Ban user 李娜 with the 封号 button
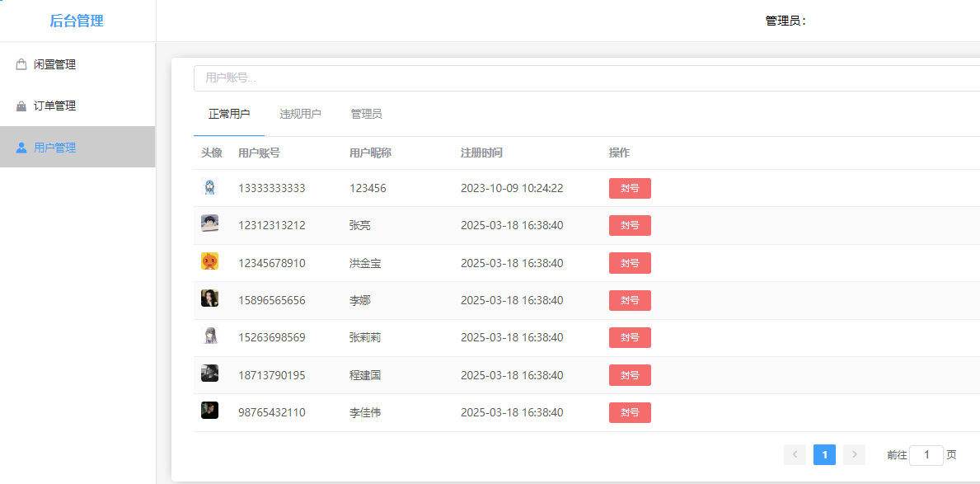The image size is (980, 484). point(630,300)
